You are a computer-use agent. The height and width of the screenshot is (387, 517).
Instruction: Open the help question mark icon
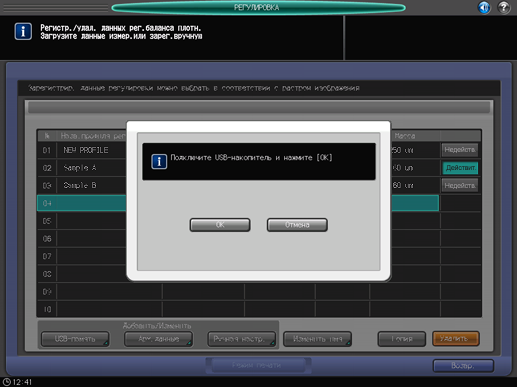click(x=504, y=7)
